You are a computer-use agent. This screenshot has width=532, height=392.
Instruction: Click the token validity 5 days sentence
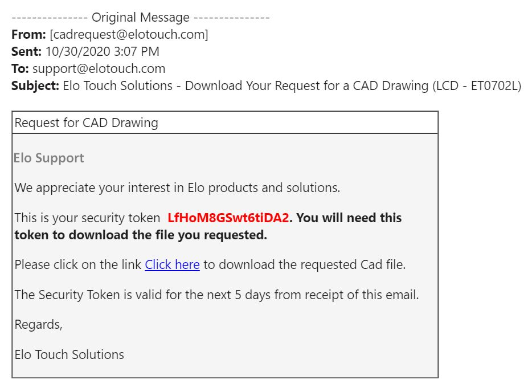pos(216,295)
